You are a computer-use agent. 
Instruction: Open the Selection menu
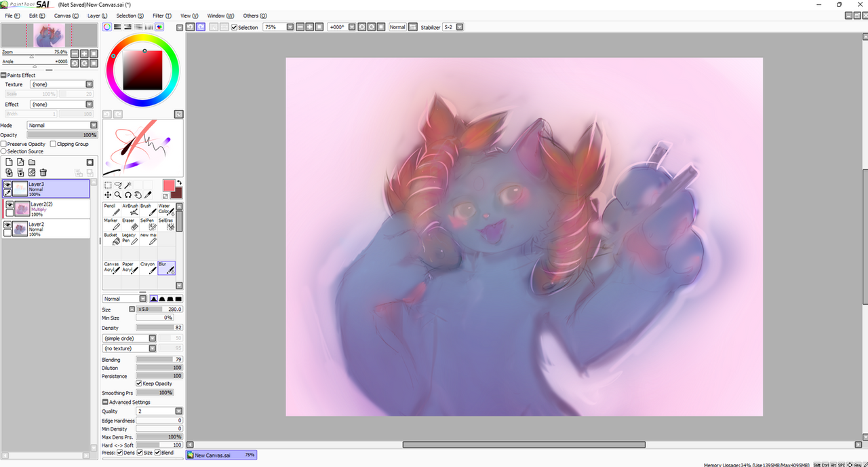pyautogui.click(x=130, y=16)
